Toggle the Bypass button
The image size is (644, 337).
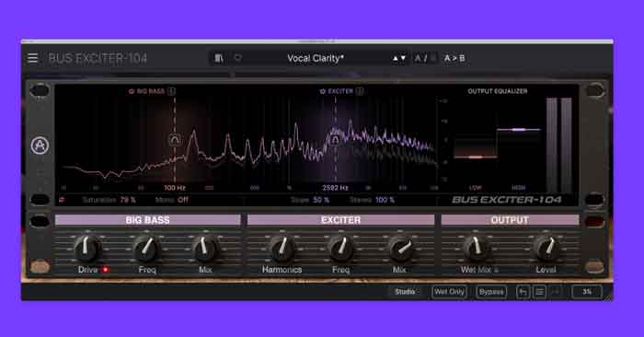coord(491,292)
